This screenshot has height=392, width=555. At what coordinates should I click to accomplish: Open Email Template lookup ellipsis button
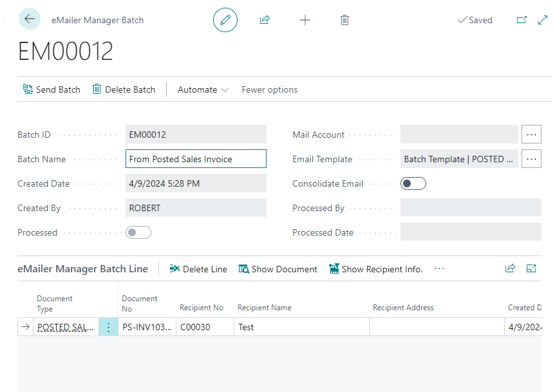tap(531, 159)
